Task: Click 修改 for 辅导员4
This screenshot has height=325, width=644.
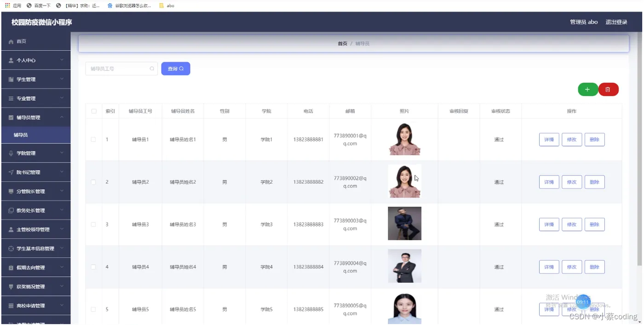Action: (572, 267)
